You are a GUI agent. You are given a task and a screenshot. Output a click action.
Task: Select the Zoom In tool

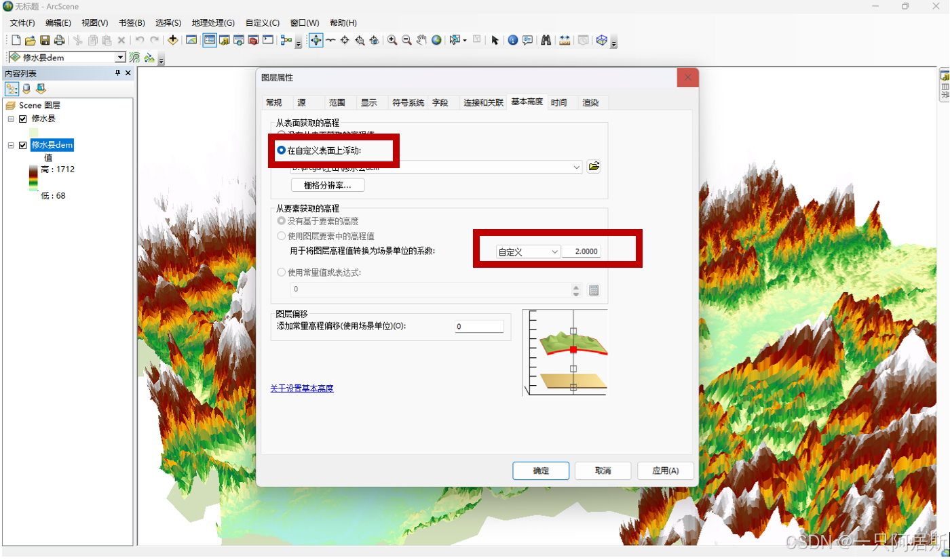[392, 40]
